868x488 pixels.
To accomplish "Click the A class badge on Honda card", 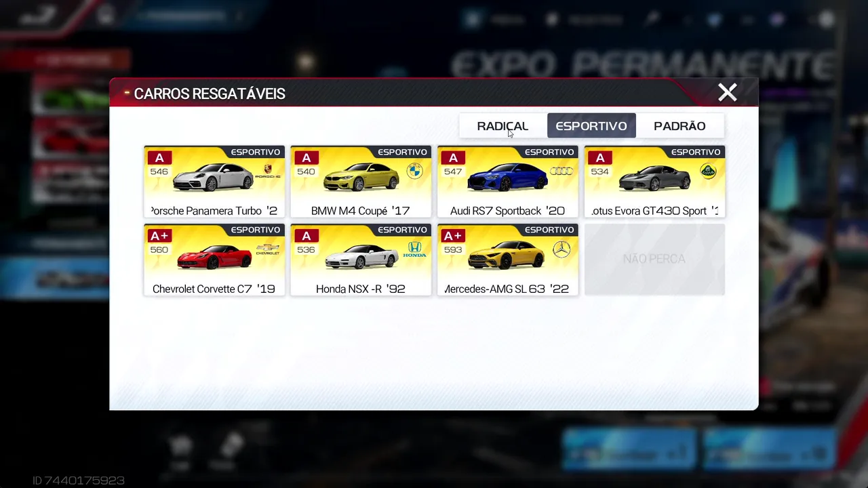I will coord(306,236).
